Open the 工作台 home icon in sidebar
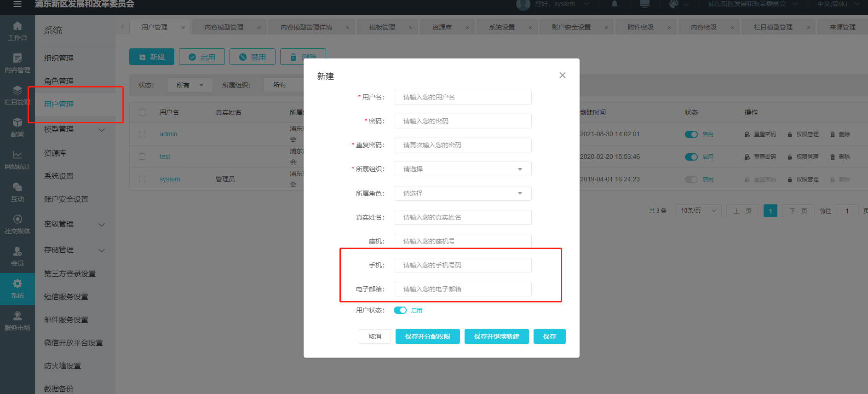Image resolution: width=868 pixels, height=394 pixels. click(x=17, y=31)
